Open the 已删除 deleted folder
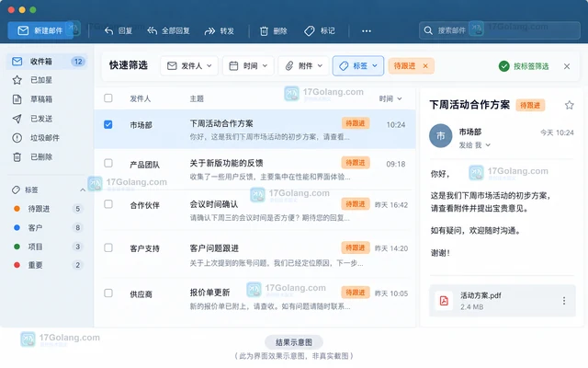 [47, 157]
